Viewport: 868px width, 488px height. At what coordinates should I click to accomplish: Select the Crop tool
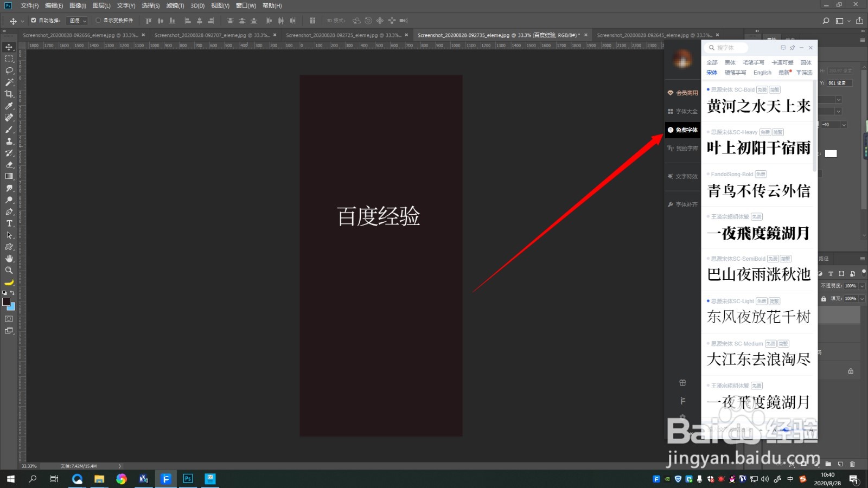(9, 94)
